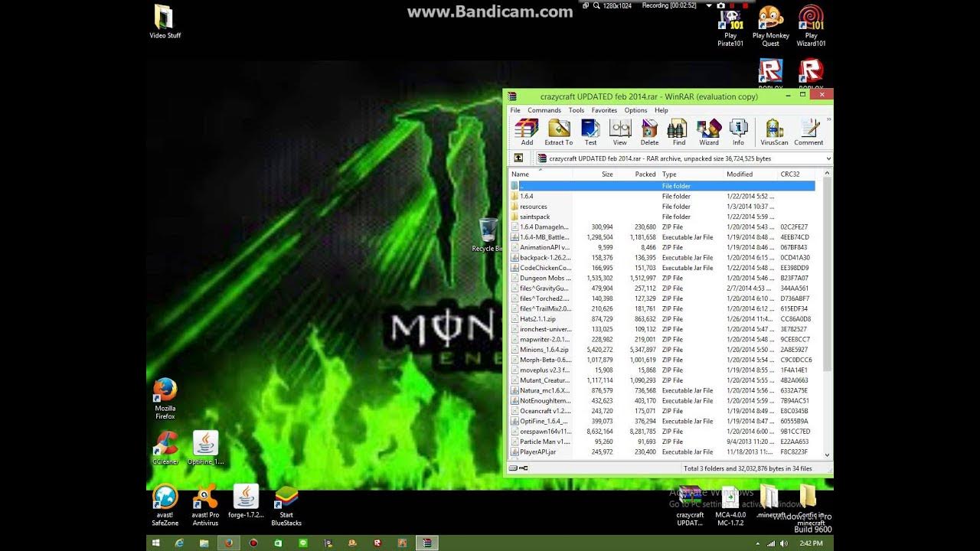
Task: Select the crazycraft UPDAT... desktop archive icon
Action: (690, 506)
